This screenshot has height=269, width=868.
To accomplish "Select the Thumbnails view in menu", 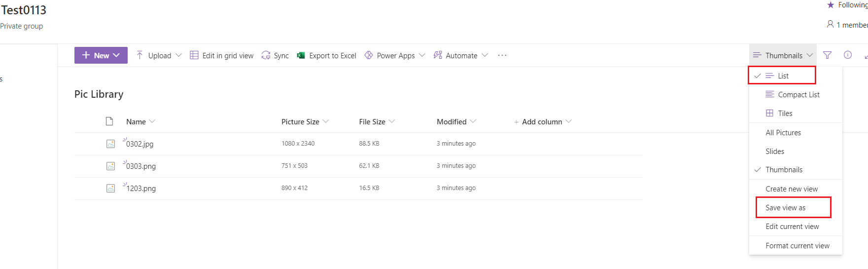I will pyautogui.click(x=796, y=169).
